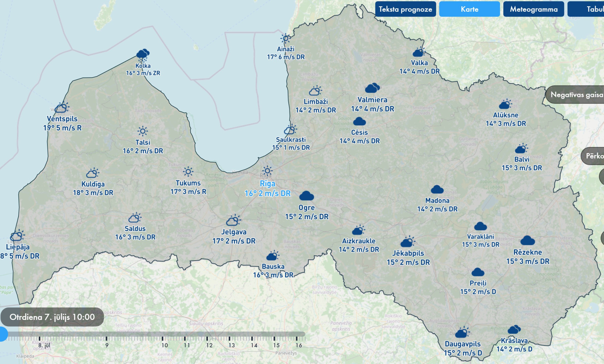
Task: Click the weather icon above Alūksne
Action: 505,104
